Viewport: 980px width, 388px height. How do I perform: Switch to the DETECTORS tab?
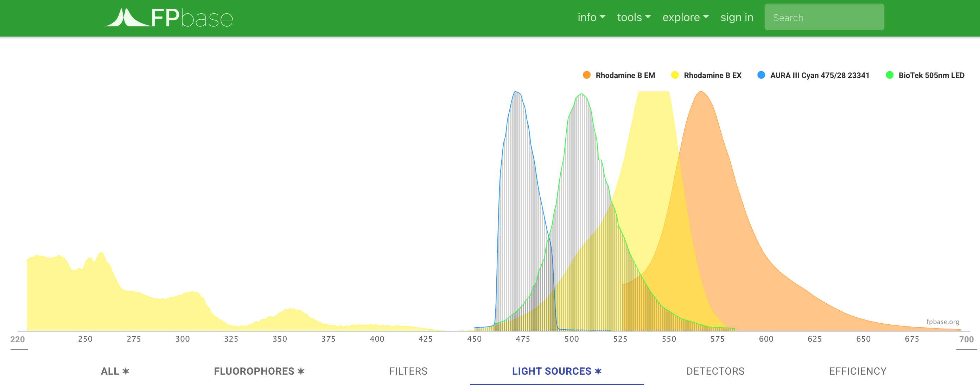[715, 371]
